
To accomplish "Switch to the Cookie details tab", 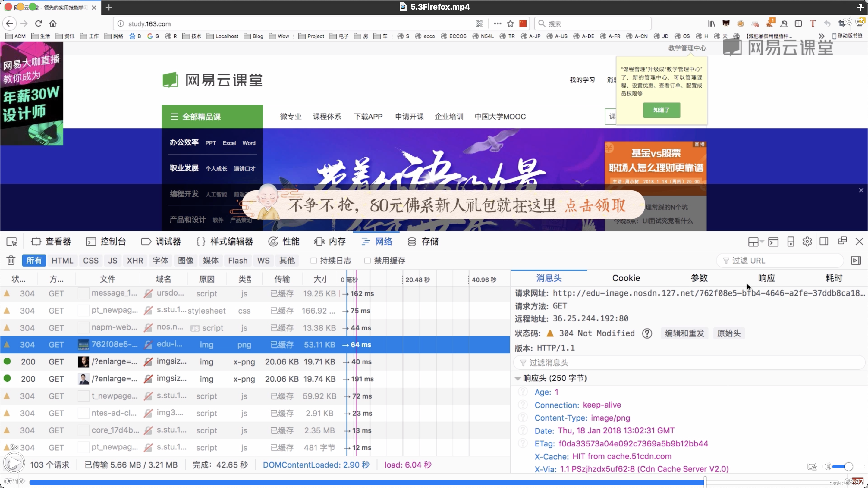I will click(626, 278).
